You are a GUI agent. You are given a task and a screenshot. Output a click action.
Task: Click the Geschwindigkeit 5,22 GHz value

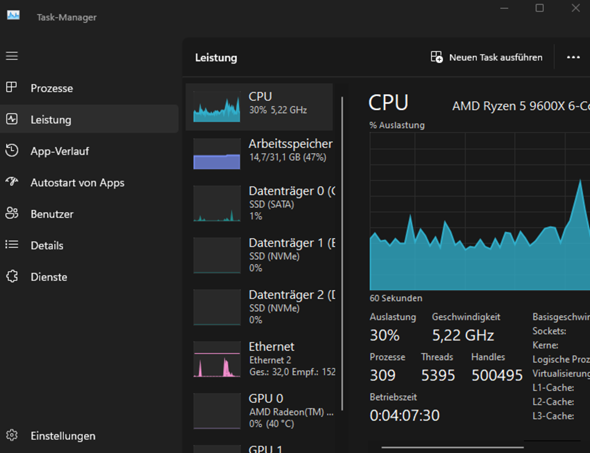tap(463, 335)
